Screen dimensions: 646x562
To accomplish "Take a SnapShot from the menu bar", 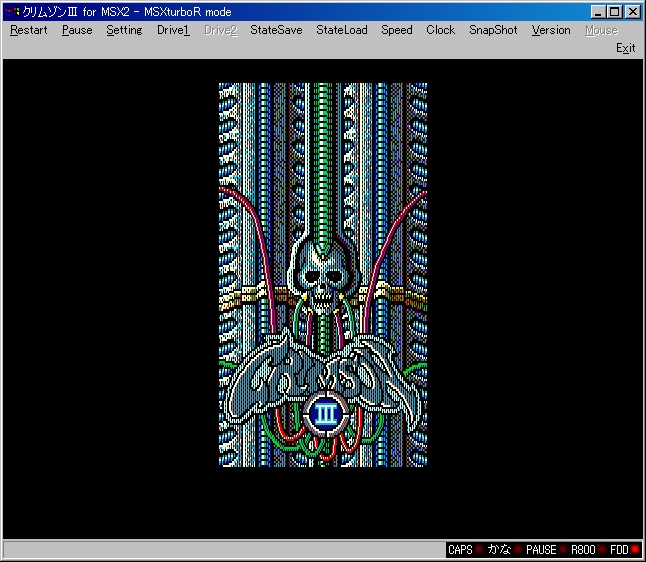I will pos(493,30).
